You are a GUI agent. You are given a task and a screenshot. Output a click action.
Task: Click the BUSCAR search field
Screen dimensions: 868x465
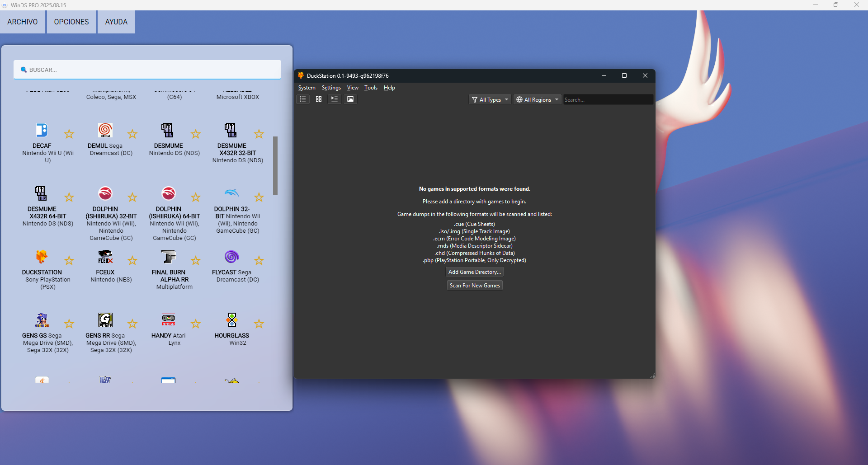[x=147, y=70]
